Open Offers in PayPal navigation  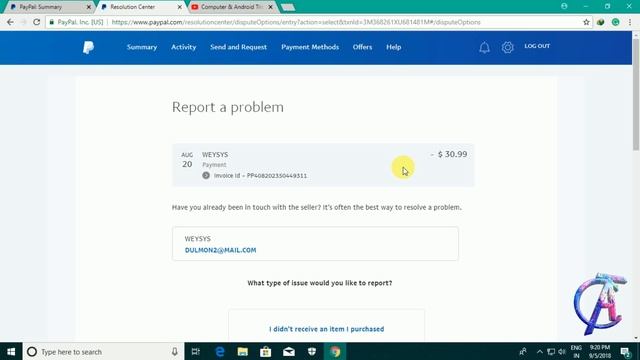coord(362,47)
